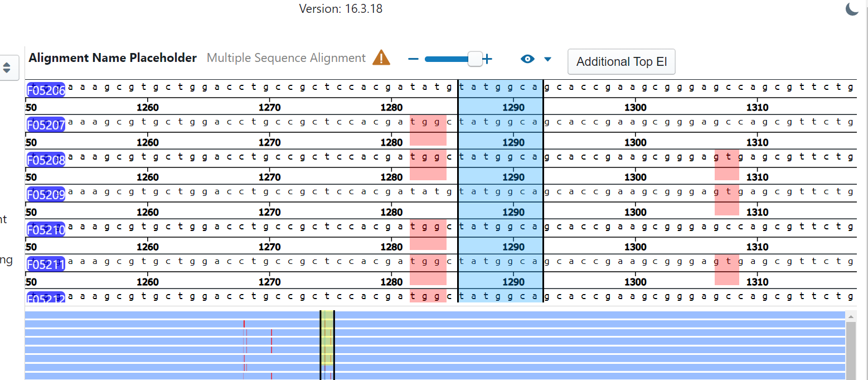Click the Alignment Name Placeholder title

pos(113,58)
